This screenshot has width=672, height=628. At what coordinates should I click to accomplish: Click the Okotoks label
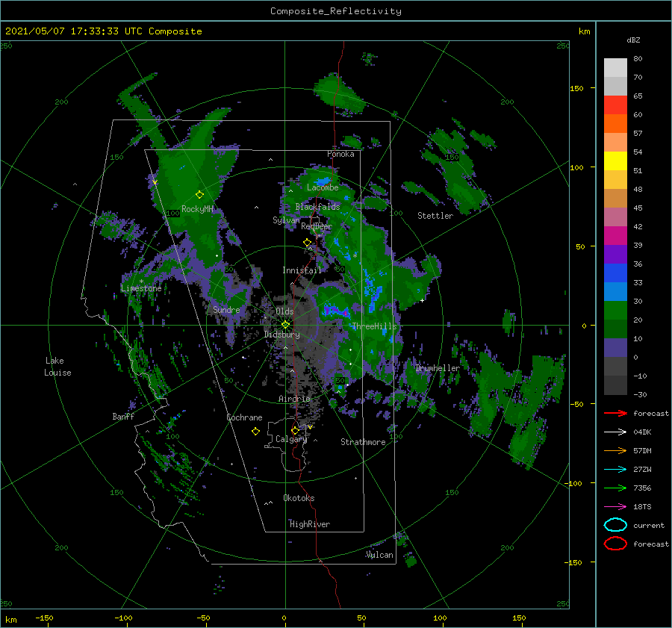[x=299, y=498]
